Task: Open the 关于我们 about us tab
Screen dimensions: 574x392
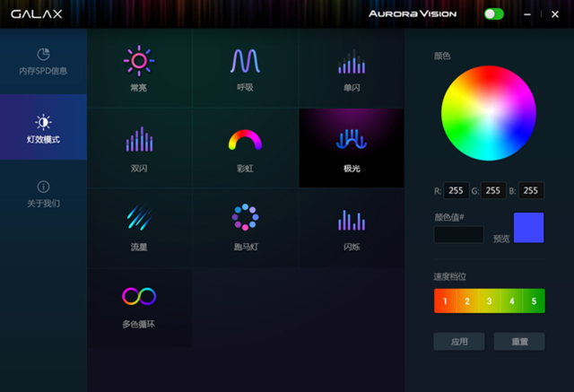Action: pyautogui.click(x=43, y=194)
